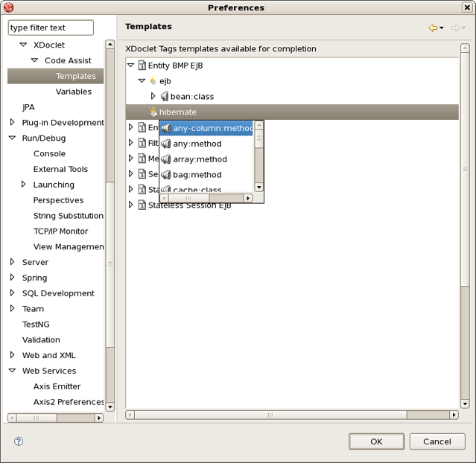476x463 pixels.
Task: Select array:method from the popup list
Action: coord(200,159)
